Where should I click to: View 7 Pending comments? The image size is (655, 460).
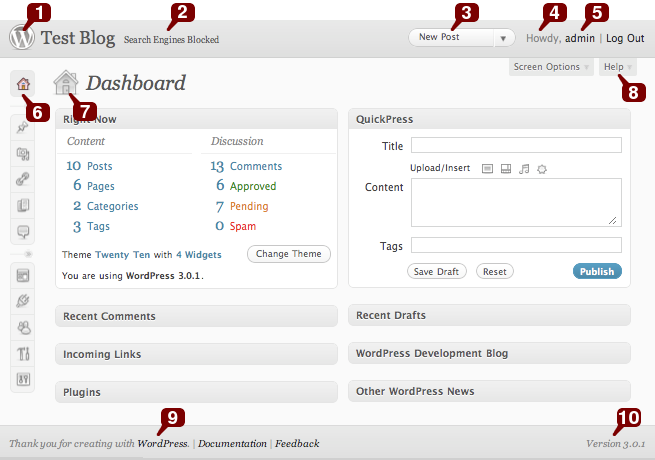point(242,206)
